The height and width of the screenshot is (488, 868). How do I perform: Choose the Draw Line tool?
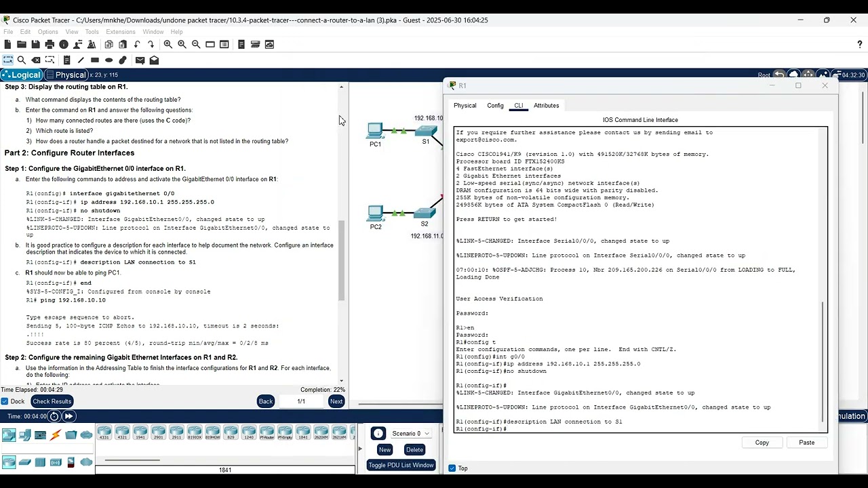(x=81, y=60)
